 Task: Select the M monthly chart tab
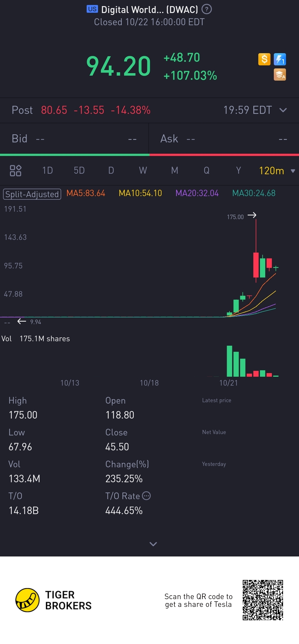click(175, 170)
